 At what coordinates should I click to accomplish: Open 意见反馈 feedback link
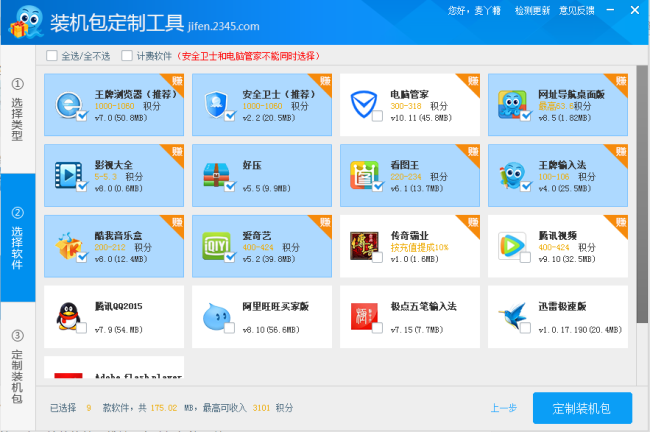click(x=576, y=10)
